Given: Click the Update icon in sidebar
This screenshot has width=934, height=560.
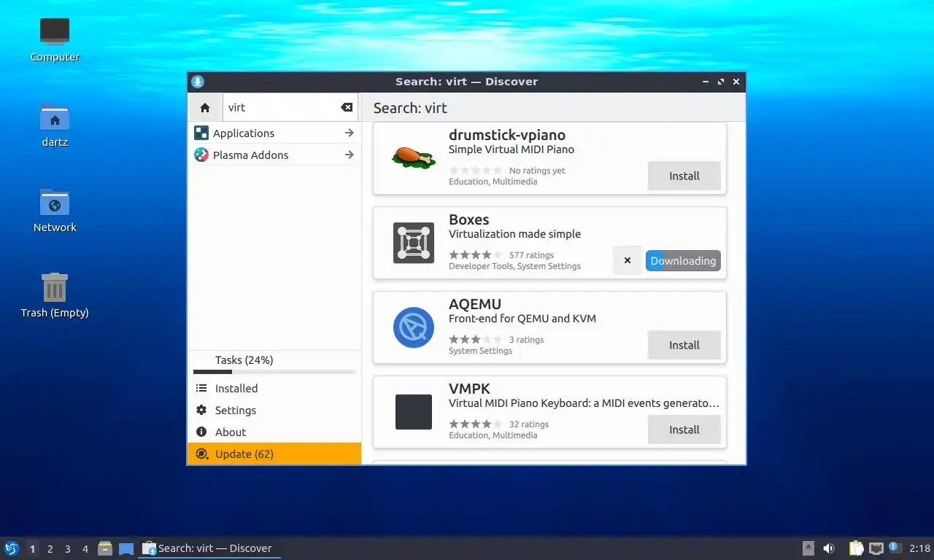Looking at the screenshot, I should 201,454.
